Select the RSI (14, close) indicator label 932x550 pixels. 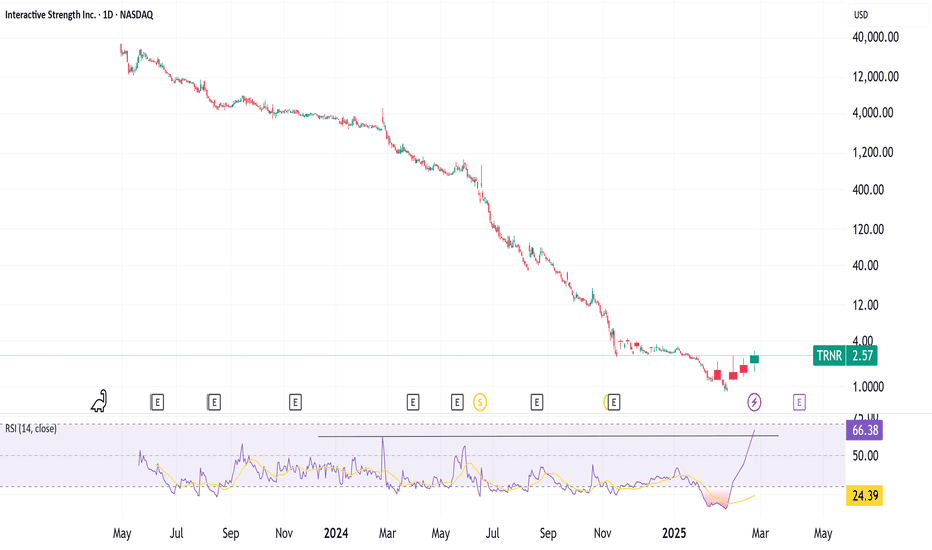[31, 428]
